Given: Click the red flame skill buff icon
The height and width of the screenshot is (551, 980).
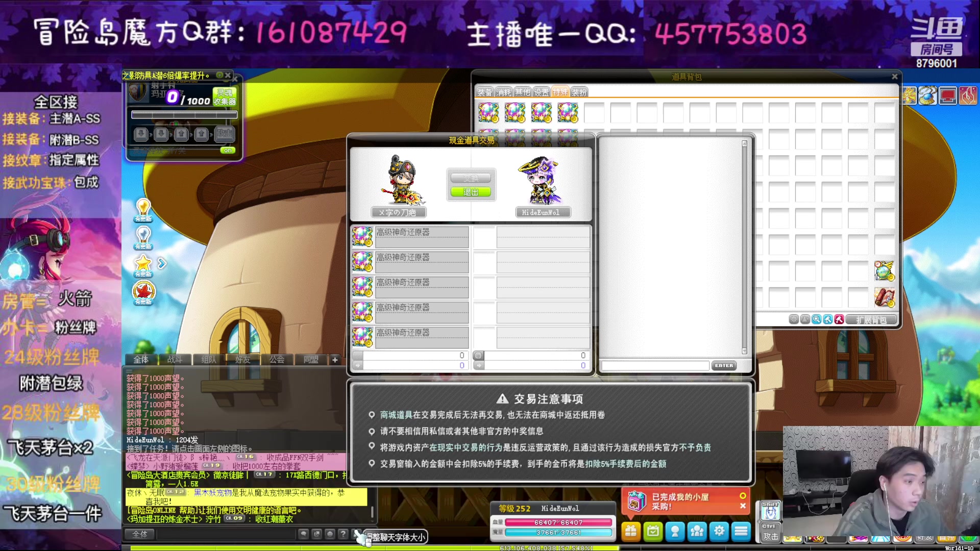Looking at the screenshot, I should point(968,95).
